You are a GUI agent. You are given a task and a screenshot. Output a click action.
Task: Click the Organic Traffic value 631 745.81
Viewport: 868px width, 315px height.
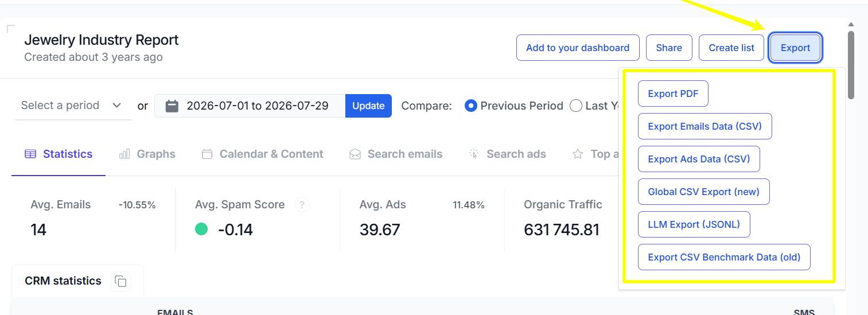[x=562, y=230]
